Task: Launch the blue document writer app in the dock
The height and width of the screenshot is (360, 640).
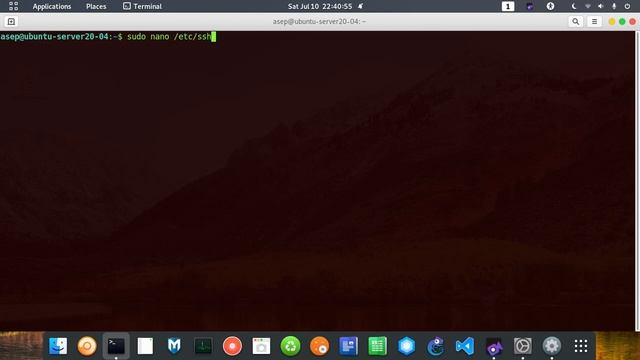Action: [348, 346]
